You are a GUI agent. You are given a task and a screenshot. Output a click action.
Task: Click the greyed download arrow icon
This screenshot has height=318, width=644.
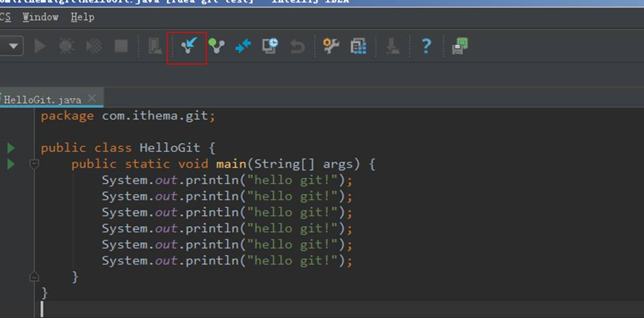coord(392,46)
